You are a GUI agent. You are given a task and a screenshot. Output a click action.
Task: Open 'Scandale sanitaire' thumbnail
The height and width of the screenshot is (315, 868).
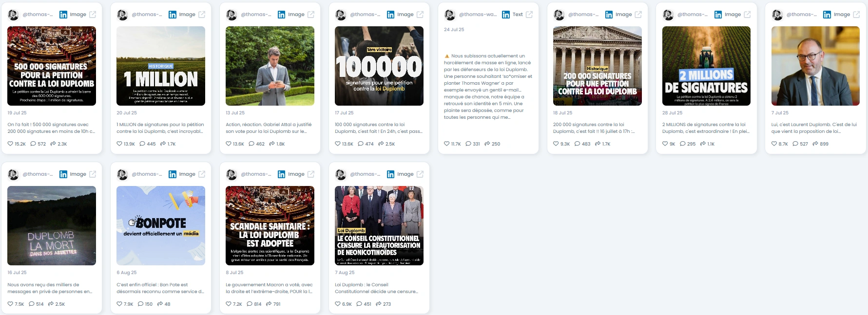pyautogui.click(x=270, y=225)
